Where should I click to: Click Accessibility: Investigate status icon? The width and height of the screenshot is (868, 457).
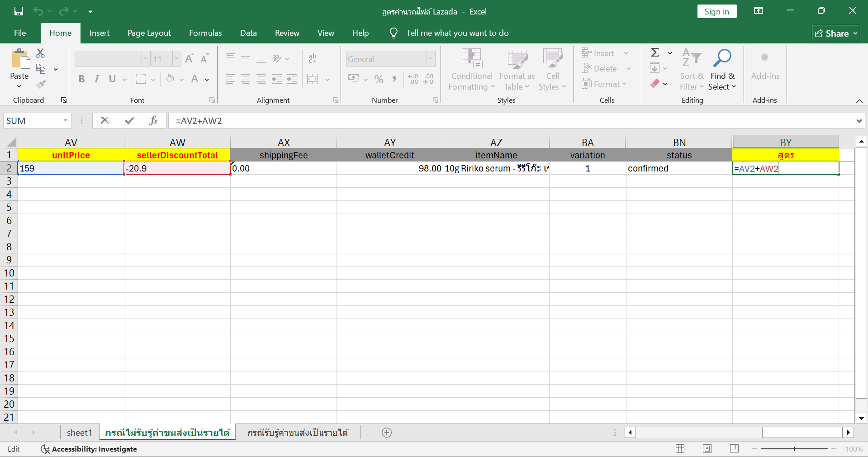point(45,449)
